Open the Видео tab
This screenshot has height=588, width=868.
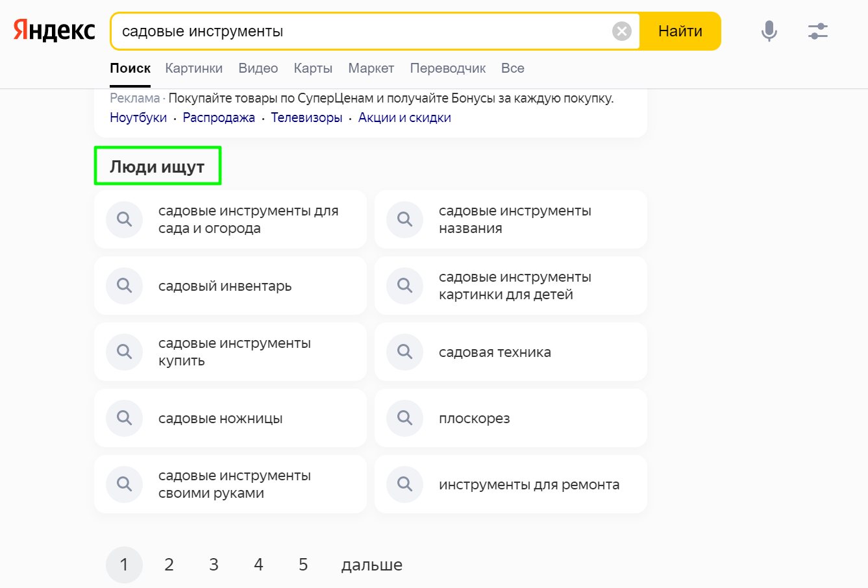[x=258, y=68]
